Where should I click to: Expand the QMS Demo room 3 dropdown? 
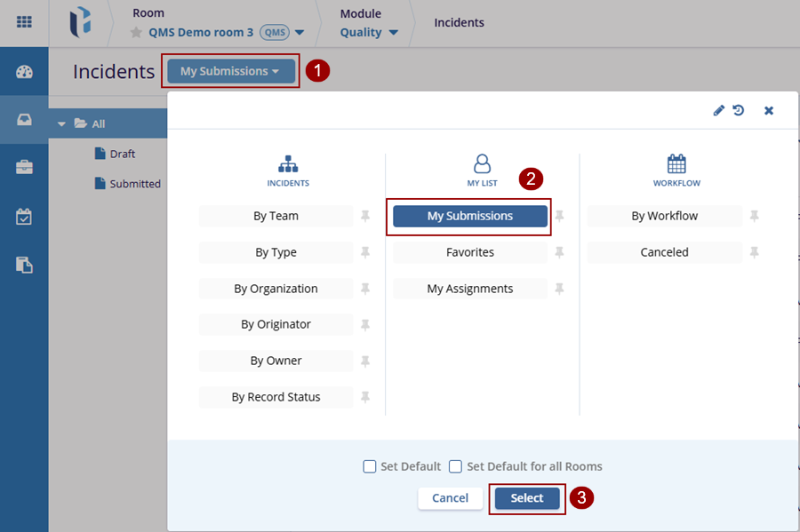click(300, 33)
